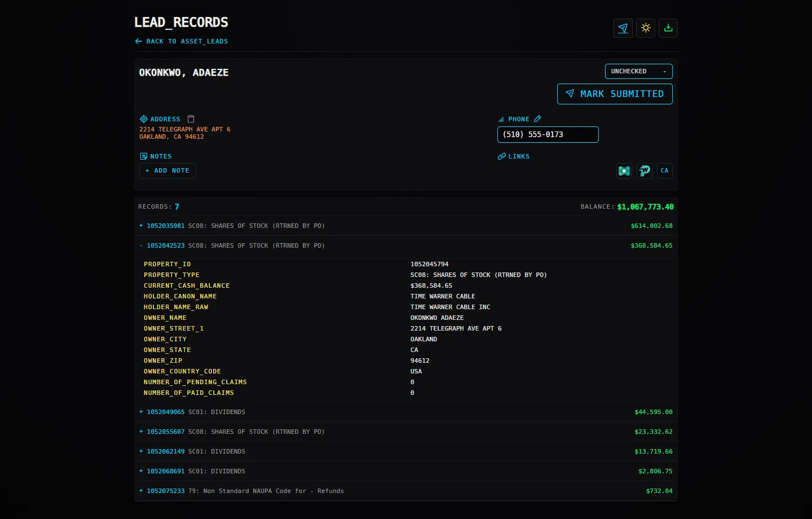Click the HOLDER_CANON_NAME label
812x519 pixels.
[x=180, y=296]
